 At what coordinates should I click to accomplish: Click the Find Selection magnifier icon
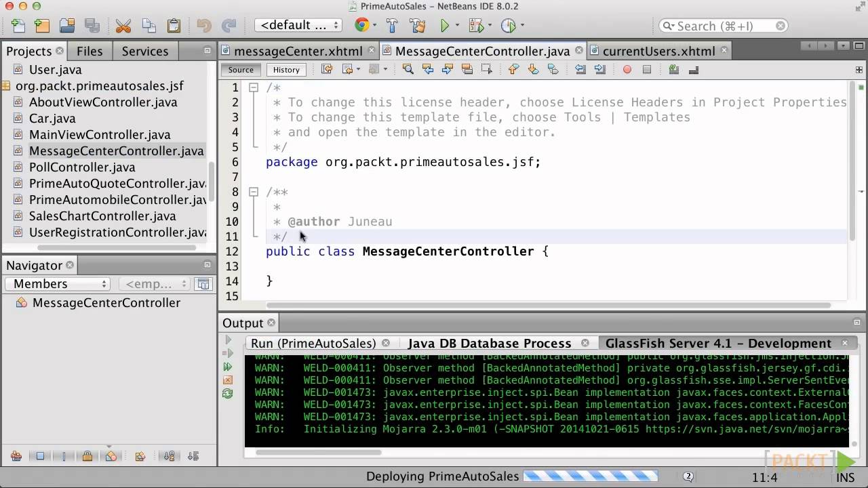tap(408, 69)
